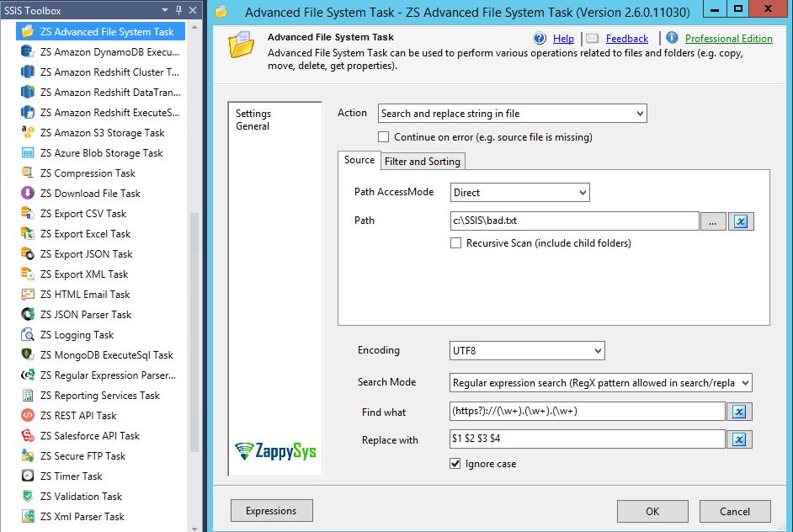The height and width of the screenshot is (532, 793).
Task: Clear the Replace with field
Action: click(739, 439)
